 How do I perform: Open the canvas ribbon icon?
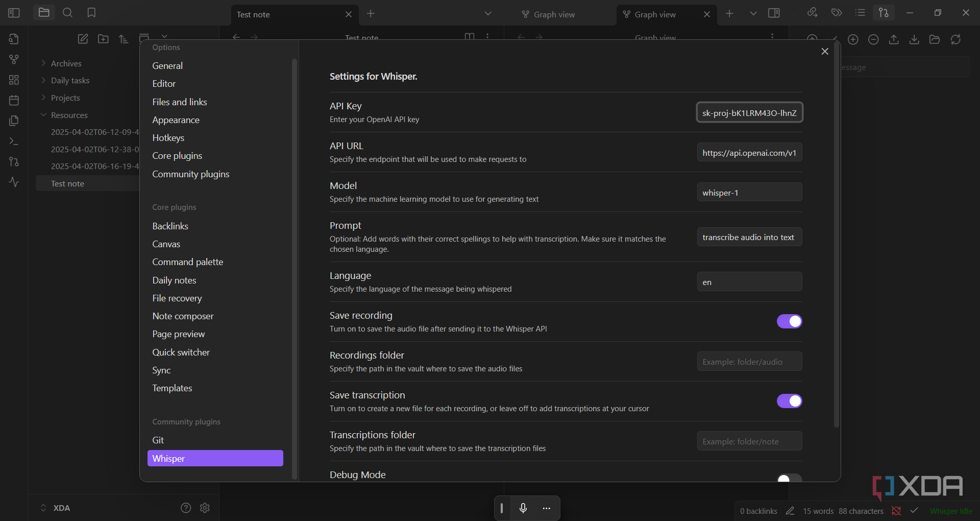(14, 80)
